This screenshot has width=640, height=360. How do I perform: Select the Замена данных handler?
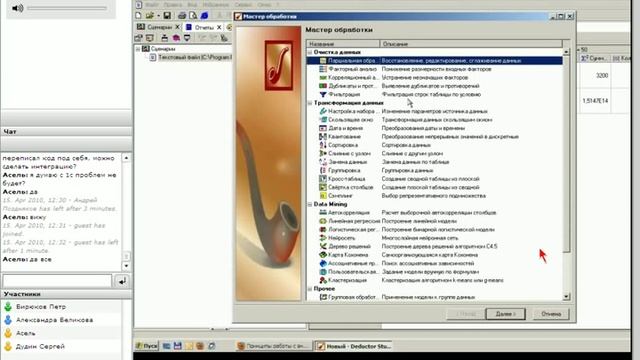434,162
